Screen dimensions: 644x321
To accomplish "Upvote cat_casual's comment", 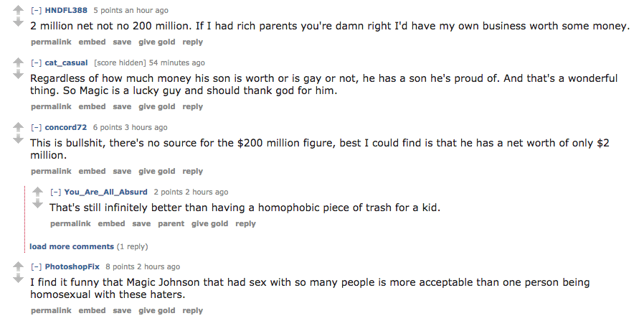I will pos(19,63).
